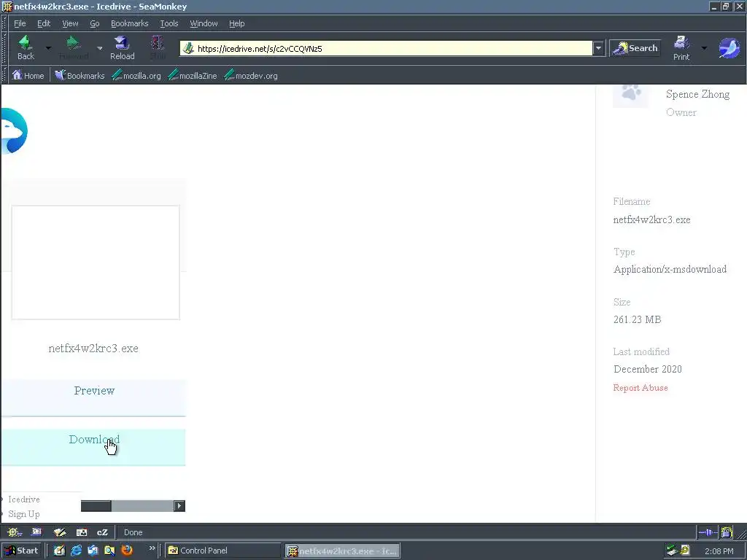Open the View menu
This screenshot has width=747, height=560.
tap(70, 23)
